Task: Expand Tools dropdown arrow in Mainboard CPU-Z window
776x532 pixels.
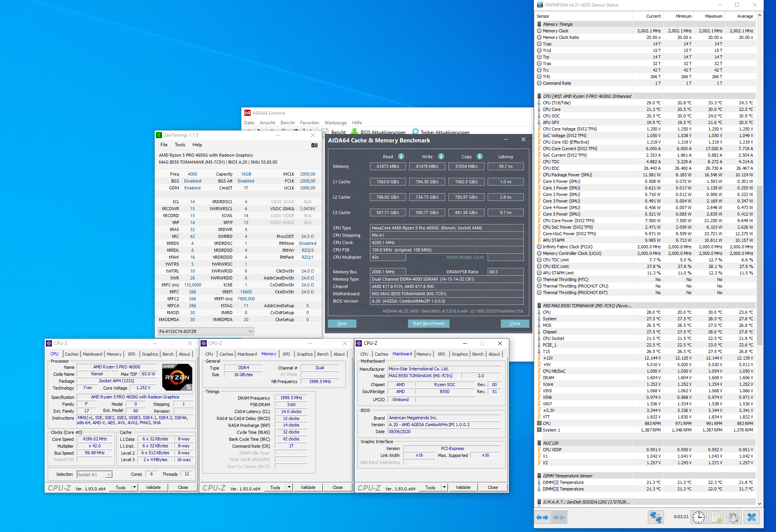Action: (x=444, y=487)
